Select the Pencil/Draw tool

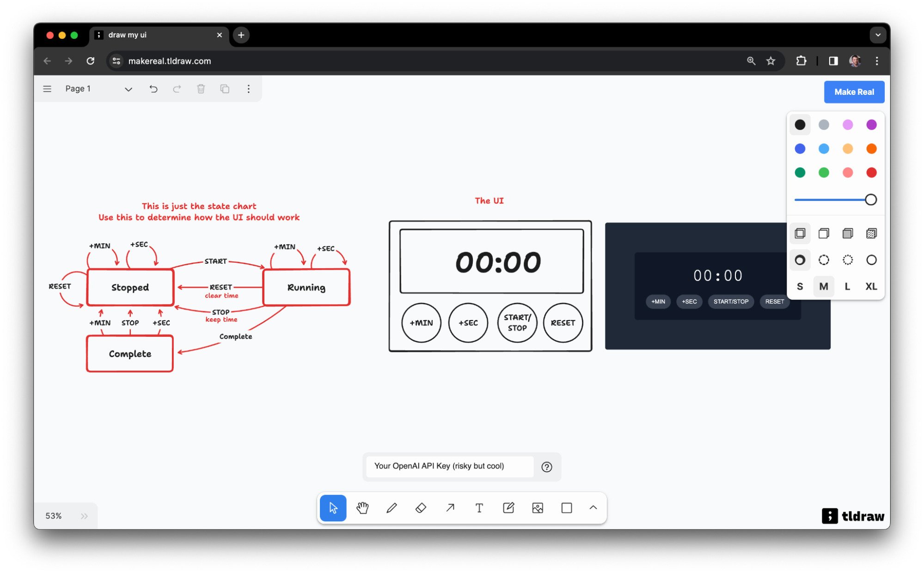pos(391,508)
